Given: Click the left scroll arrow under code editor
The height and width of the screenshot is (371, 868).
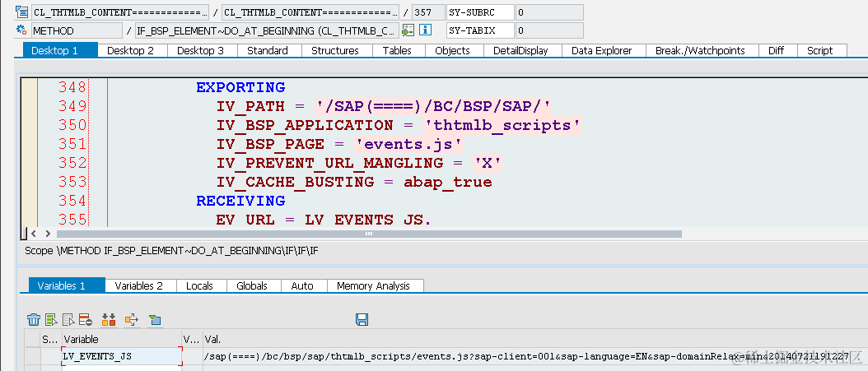Looking at the screenshot, I should [x=35, y=234].
